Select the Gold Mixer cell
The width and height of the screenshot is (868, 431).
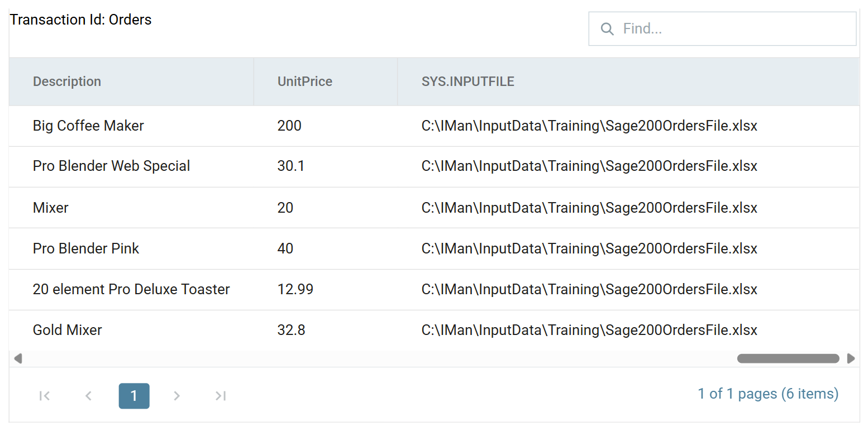(132, 330)
